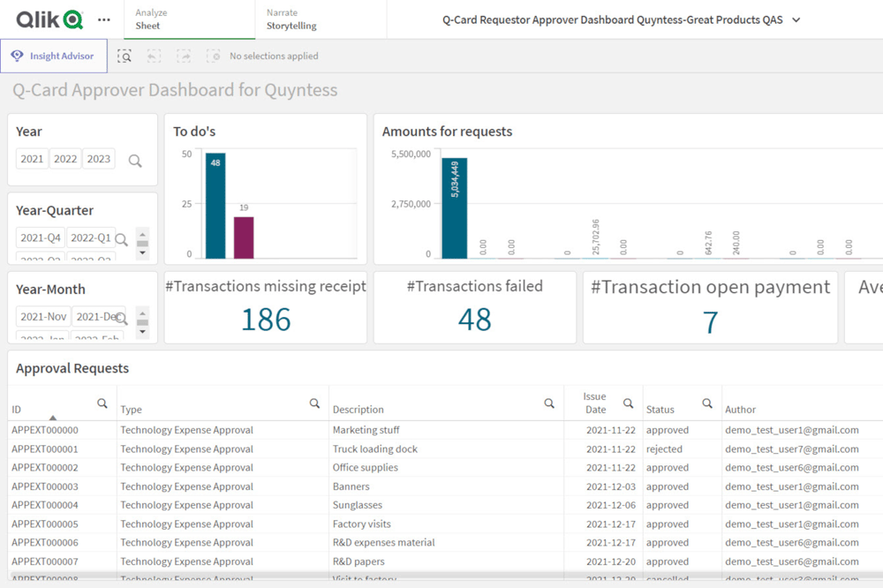Select 2021-Nov in Year-Month filter

(x=43, y=317)
